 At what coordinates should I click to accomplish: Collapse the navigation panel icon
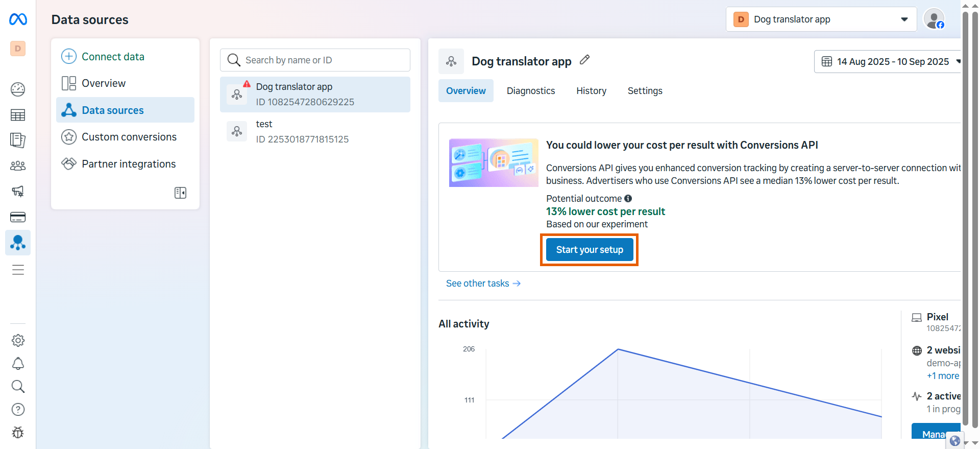180,193
